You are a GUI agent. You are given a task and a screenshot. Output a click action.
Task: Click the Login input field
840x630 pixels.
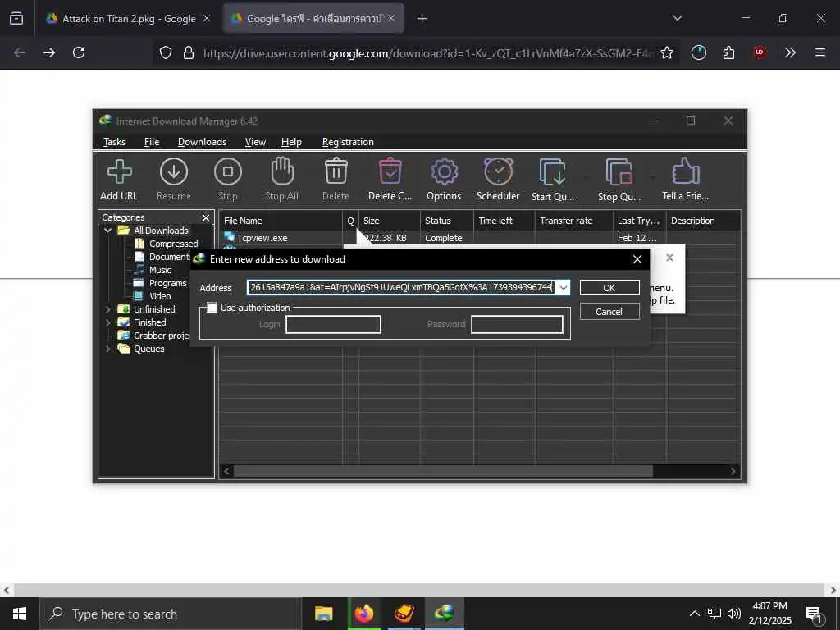click(333, 324)
